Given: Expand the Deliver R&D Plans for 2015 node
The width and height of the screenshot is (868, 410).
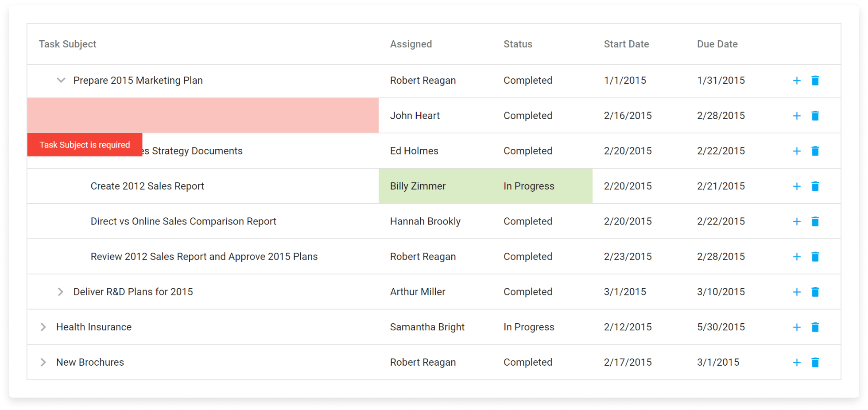Looking at the screenshot, I should pos(61,292).
